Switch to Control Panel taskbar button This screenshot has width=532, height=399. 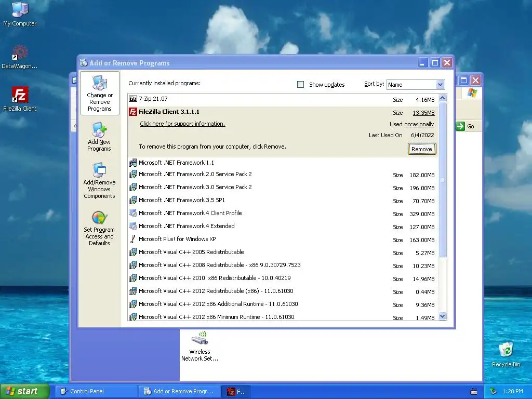97,391
